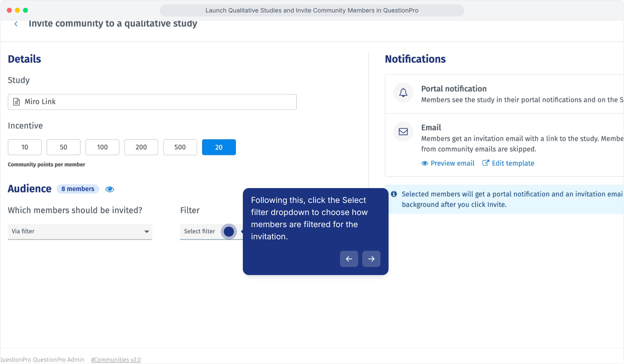Click the Email envelope icon
This screenshot has height=364, width=624.
[x=403, y=131]
